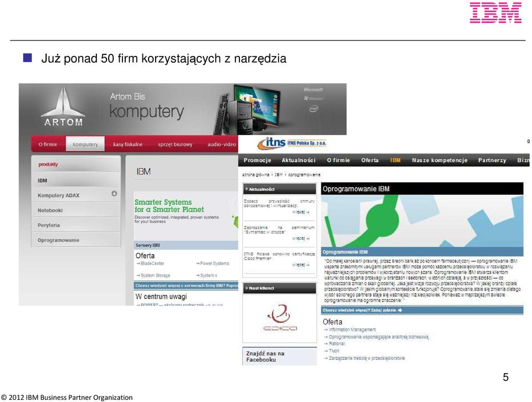Click the IBM logo on the slide

(495, 13)
